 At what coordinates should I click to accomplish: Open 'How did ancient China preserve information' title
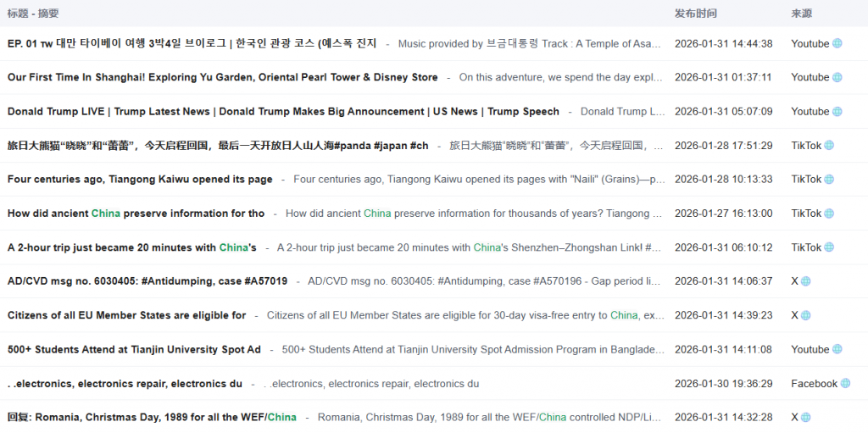[x=136, y=214]
